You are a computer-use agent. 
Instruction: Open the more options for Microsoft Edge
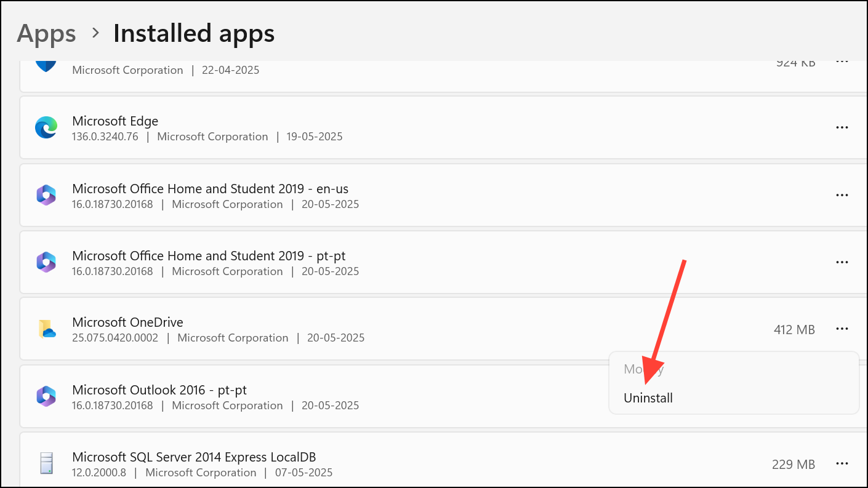(842, 127)
